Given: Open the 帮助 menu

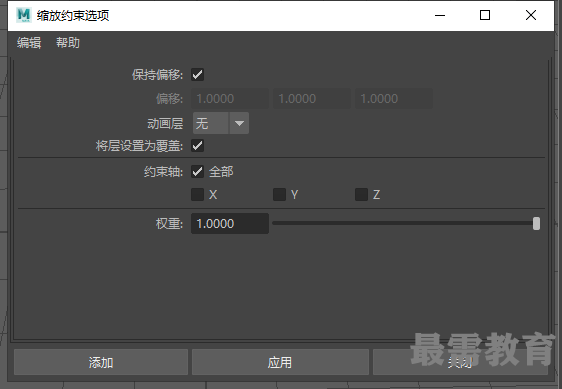Looking at the screenshot, I should click(x=68, y=43).
